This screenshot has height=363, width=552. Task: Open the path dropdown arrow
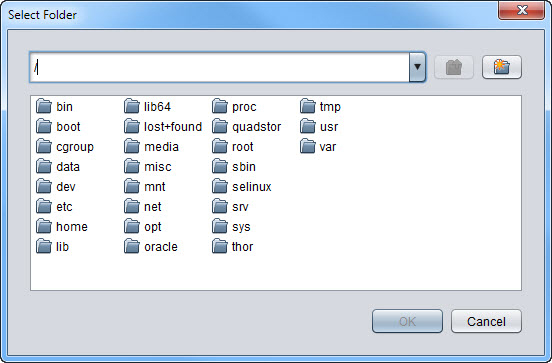[x=418, y=67]
